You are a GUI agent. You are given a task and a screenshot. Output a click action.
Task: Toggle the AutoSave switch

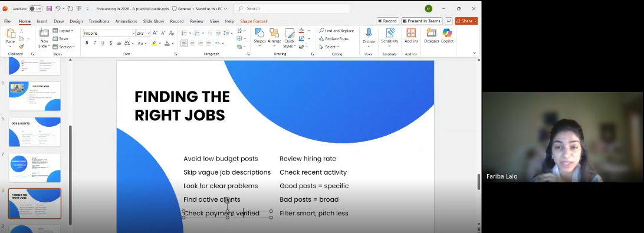tap(36, 9)
